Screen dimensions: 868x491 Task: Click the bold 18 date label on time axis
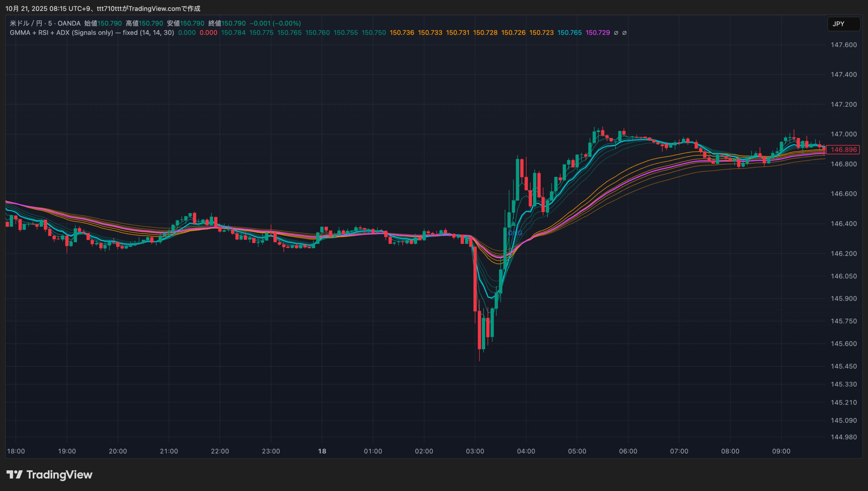tap(322, 451)
